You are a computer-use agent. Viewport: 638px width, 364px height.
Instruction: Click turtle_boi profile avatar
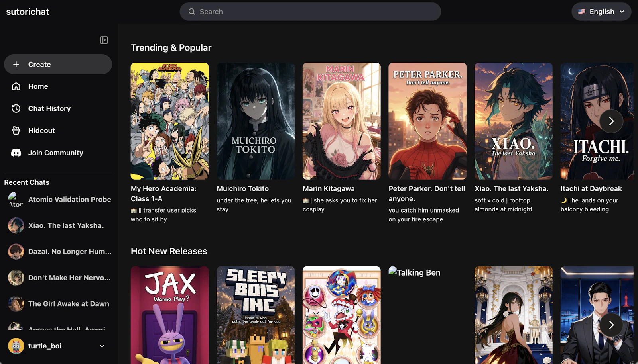pyautogui.click(x=16, y=346)
